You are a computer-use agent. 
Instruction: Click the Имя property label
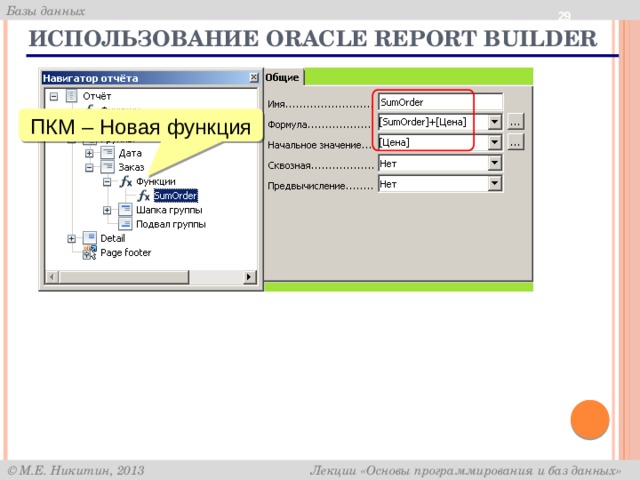pos(276,104)
